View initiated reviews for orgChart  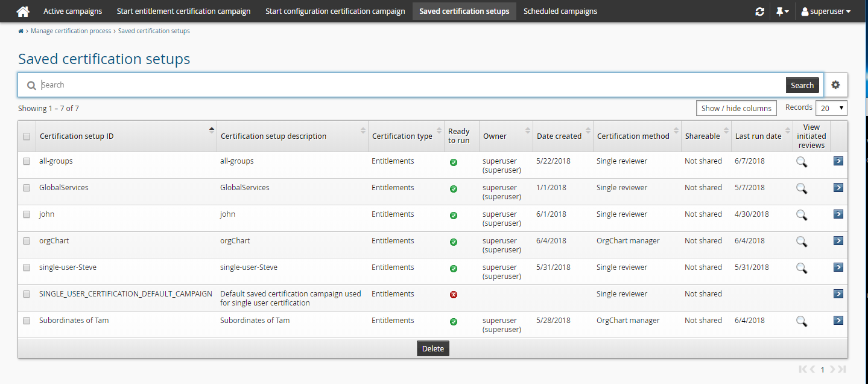pos(801,242)
